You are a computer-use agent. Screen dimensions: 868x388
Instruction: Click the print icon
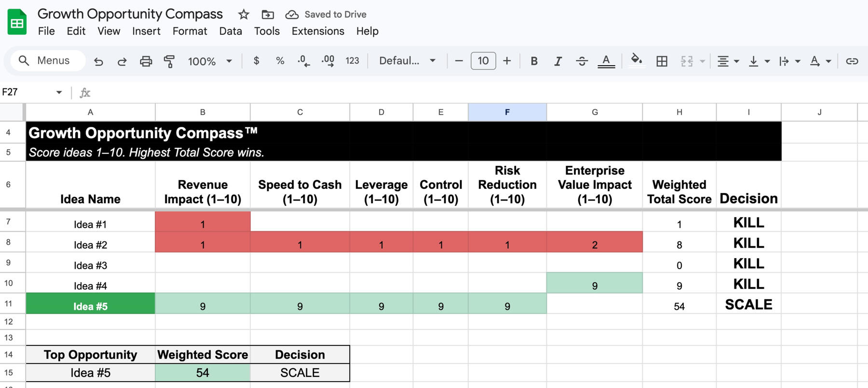(x=146, y=61)
